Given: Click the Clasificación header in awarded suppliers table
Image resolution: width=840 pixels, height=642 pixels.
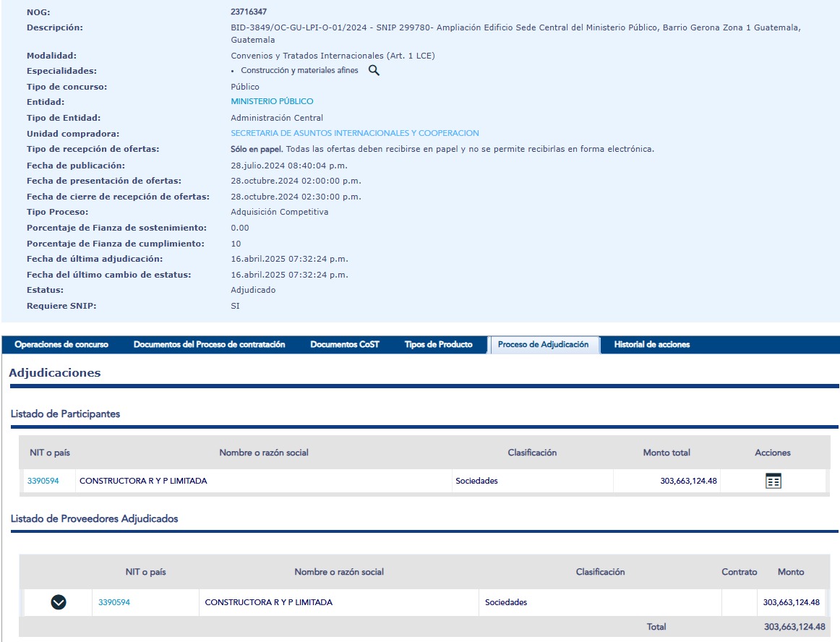Looking at the screenshot, I should pyautogui.click(x=600, y=572).
